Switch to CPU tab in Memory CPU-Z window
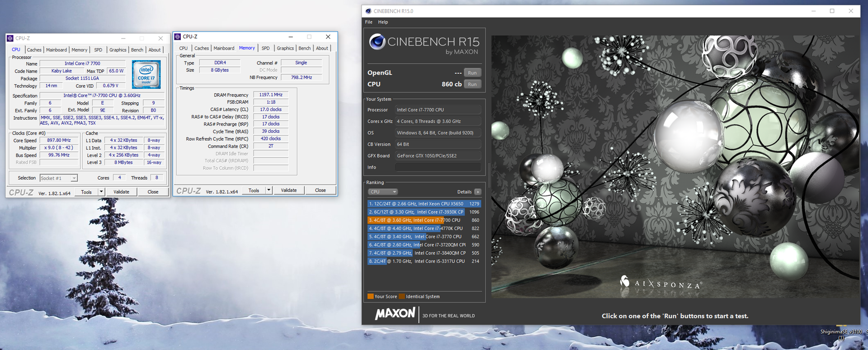Image resolution: width=868 pixels, height=350 pixels. (x=184, y=48)
